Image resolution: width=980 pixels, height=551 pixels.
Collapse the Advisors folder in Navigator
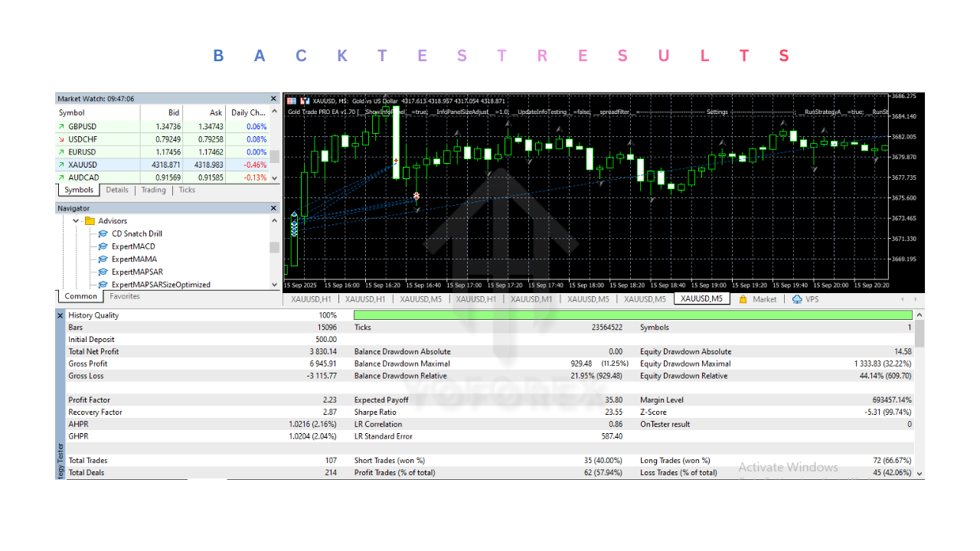point(75,220)
